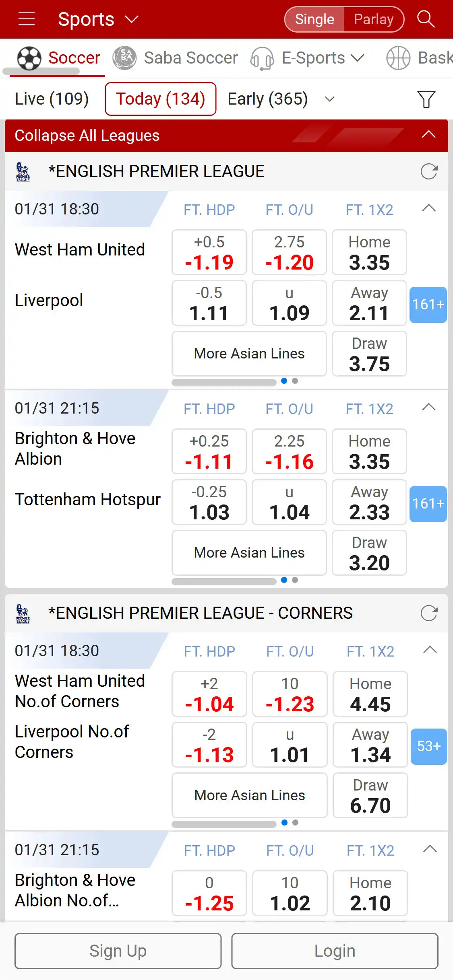Pick Liverpool Away odds 2.11

[369, 303]
